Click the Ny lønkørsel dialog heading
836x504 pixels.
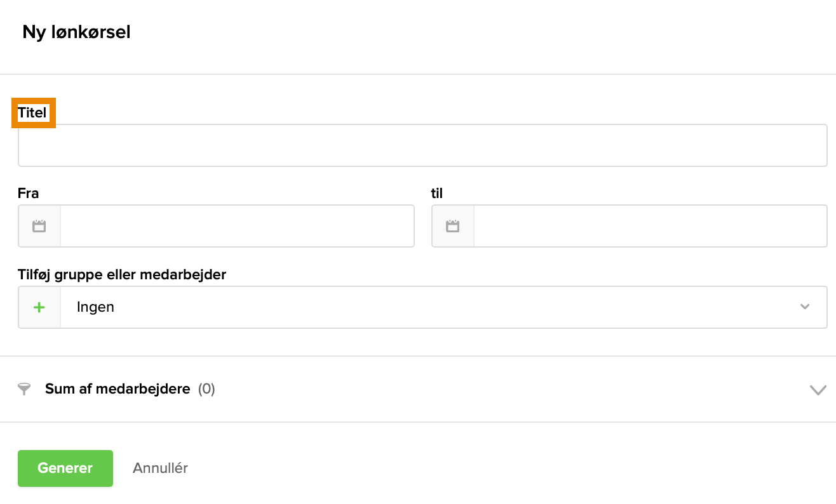click(76, 32)
